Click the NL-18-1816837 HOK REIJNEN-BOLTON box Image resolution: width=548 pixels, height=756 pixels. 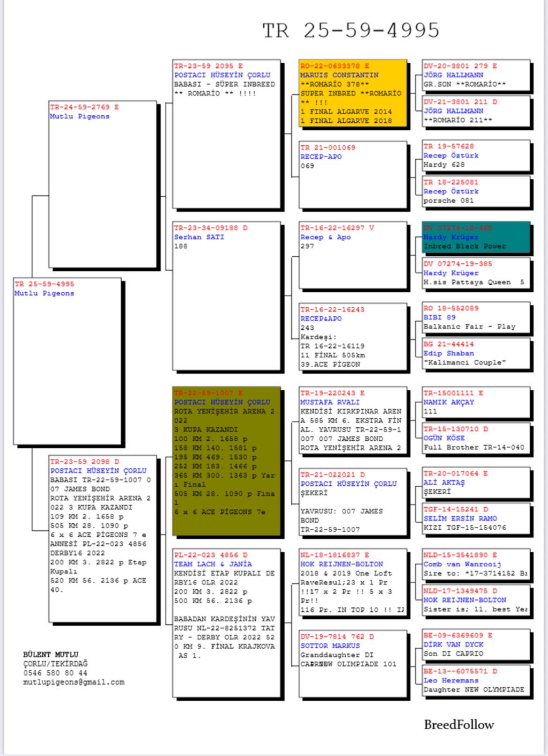(x=352, y=582)
